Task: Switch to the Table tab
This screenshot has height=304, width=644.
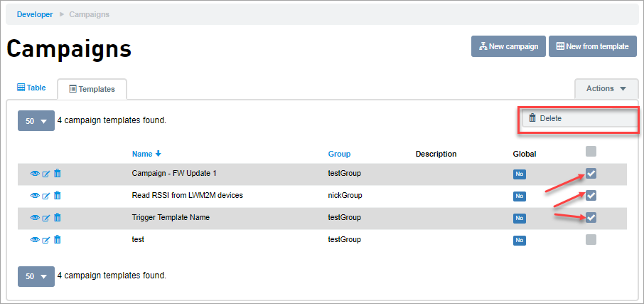Action: point(31,88)
